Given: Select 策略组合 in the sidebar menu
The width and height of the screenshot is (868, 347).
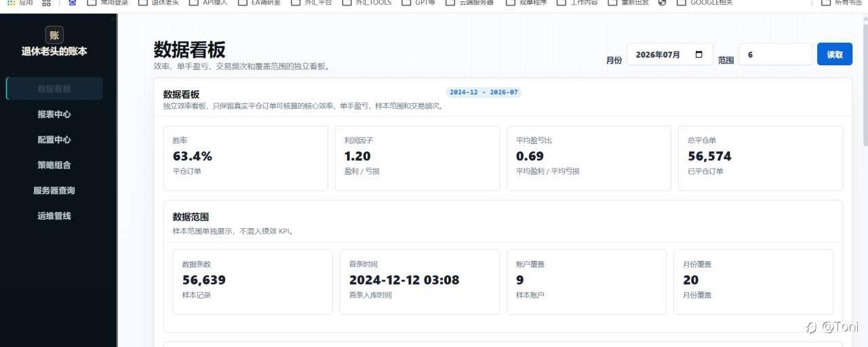Looking at the screenshot, I should pos(54,165).
